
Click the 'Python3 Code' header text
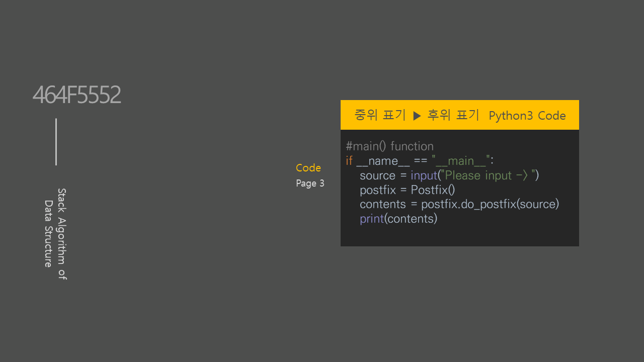tap(527, 115)
